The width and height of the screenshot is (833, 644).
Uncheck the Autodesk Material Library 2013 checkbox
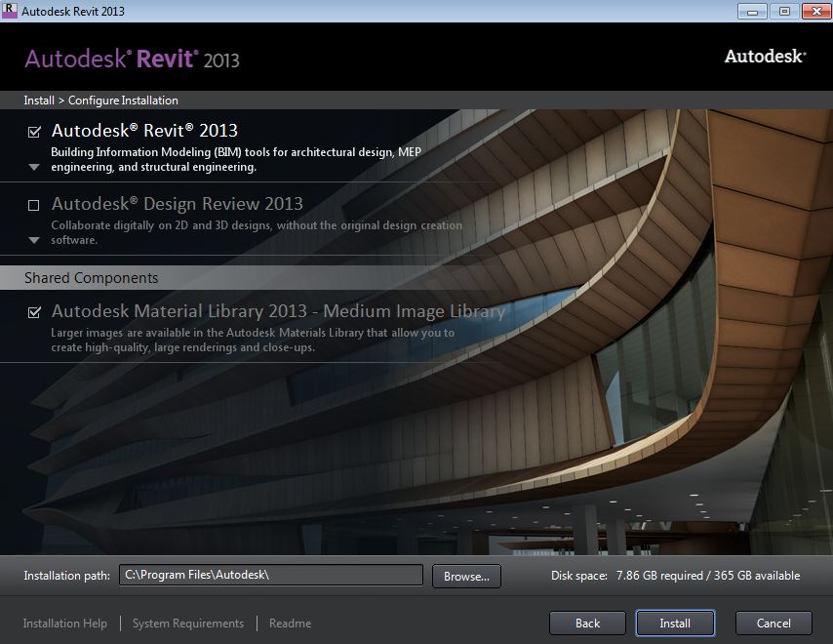point(34,310)
